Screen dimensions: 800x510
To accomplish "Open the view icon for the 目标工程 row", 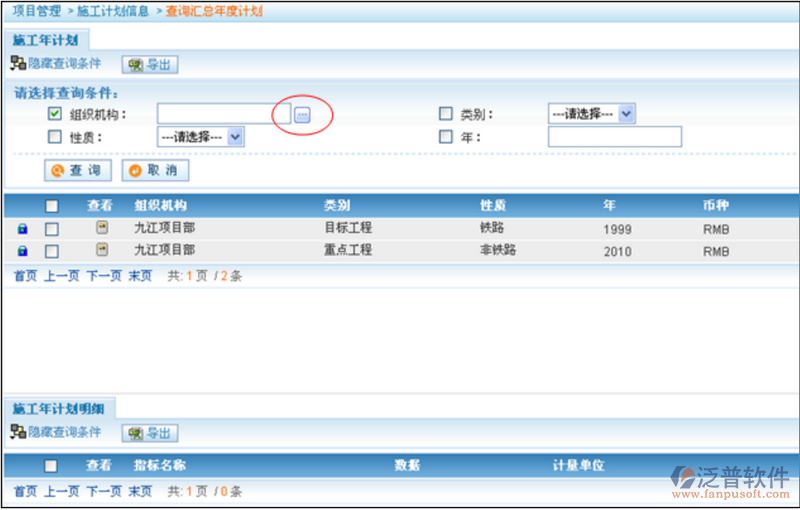I will click(x=102, y=227).
